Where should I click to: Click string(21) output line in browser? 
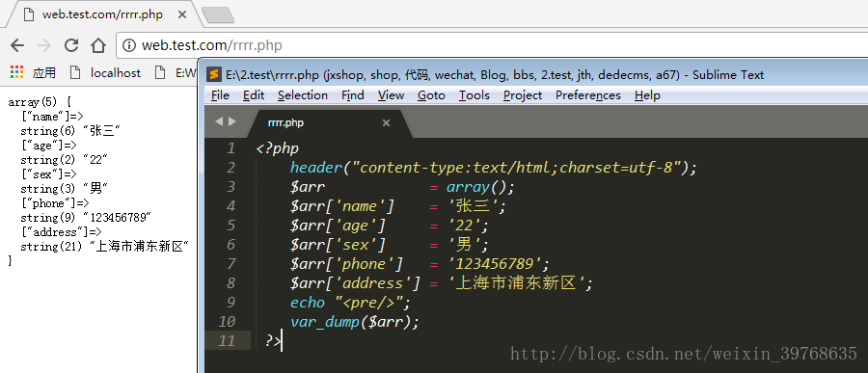pyautogui.click(x=105, y=247)
